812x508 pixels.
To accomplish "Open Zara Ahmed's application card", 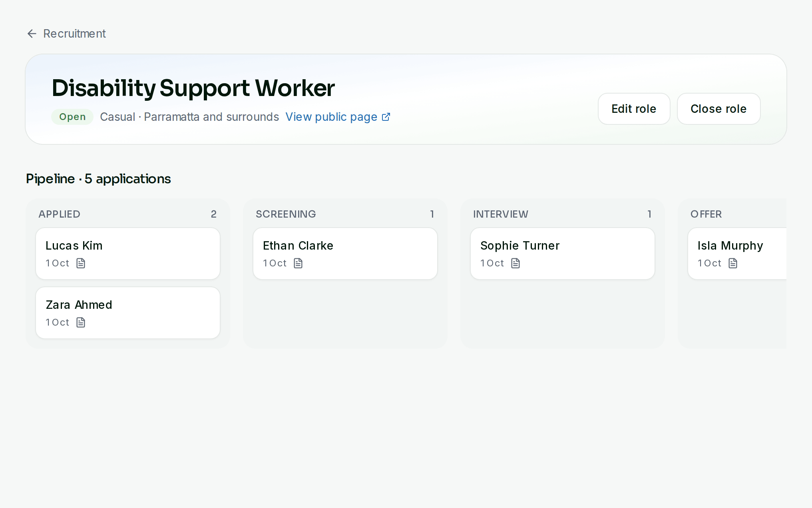I will (x=128, y=313).
